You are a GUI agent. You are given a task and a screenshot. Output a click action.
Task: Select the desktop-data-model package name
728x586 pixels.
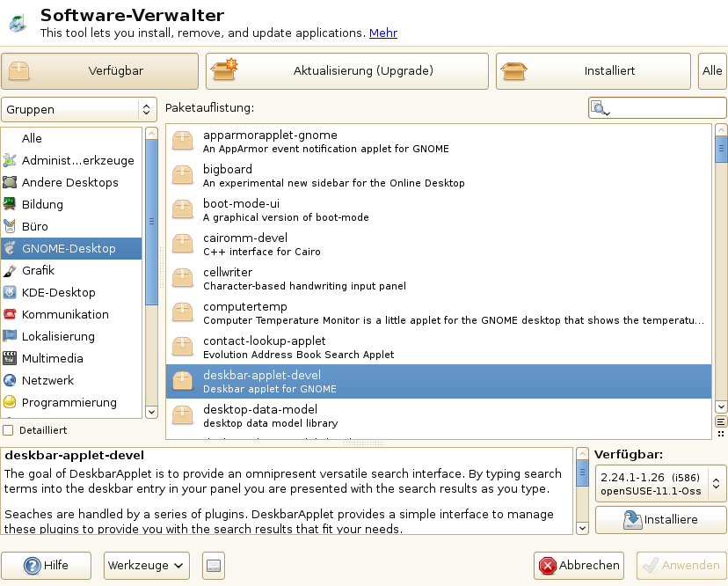point(260,409)
